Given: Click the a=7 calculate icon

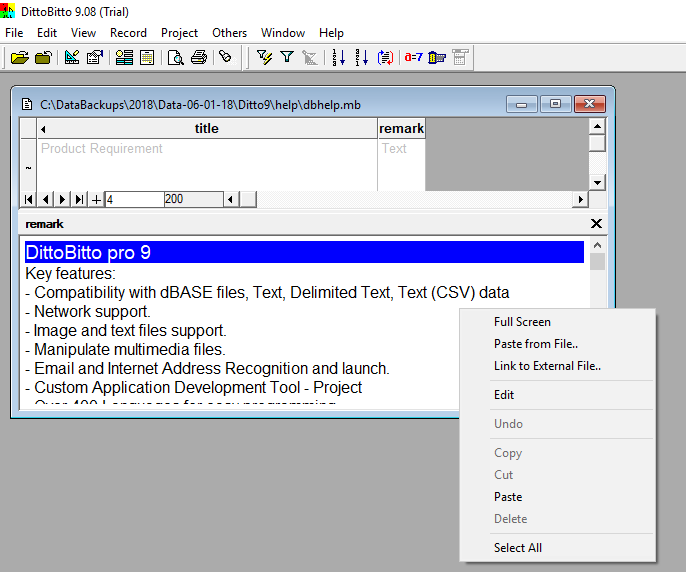Looking at the screenshot, I should click(x=413, y=57).
